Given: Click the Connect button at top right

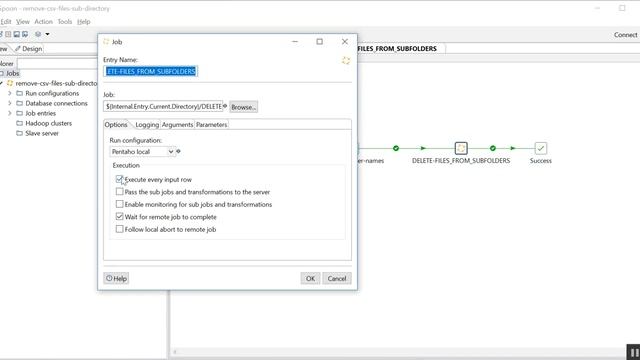Looking at the screenshot, I should [625, 35].
